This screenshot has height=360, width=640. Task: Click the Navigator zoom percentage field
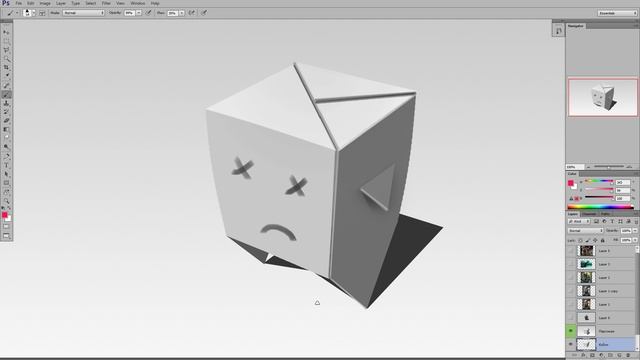point(575,167)
